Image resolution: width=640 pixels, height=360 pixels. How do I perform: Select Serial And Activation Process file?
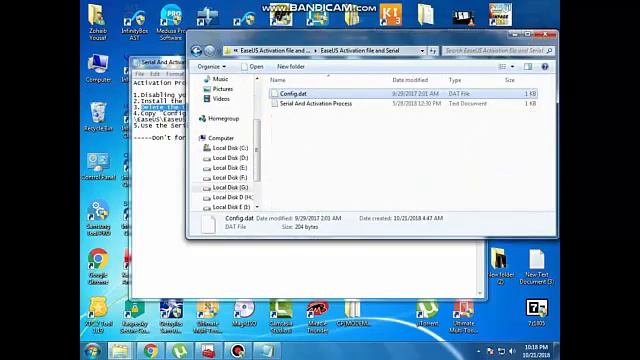(403, 104)
